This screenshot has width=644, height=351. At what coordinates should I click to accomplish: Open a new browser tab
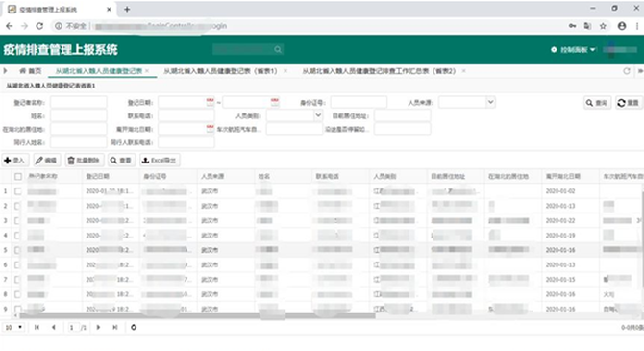coord(127,9)
